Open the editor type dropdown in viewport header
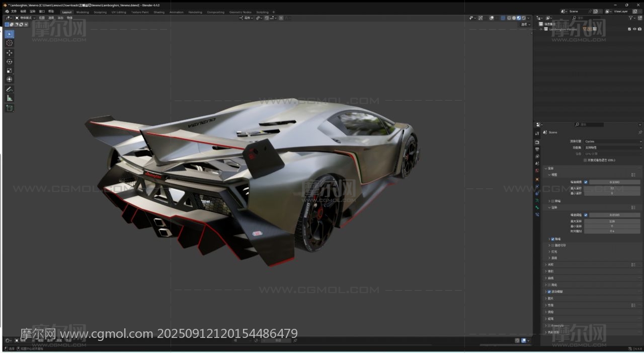 (x=9, y=18)
